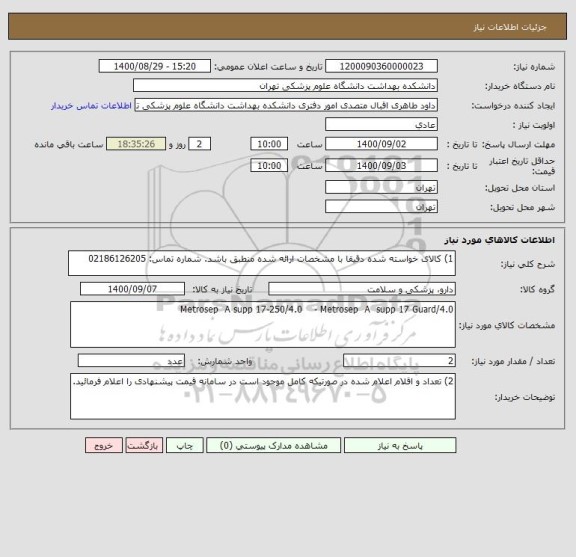The height and width of the screenshot is (557, 576).
Task: Click the ساعت باقی مانده label
Action: 69,144
